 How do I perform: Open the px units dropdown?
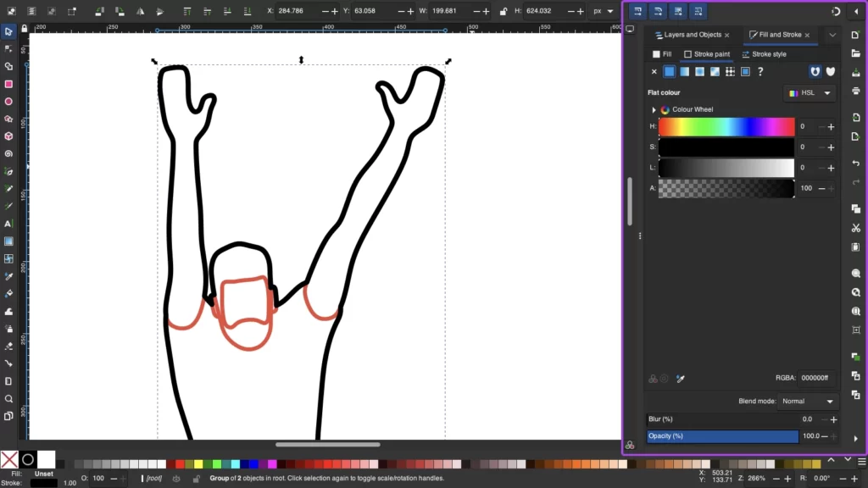pos(604,11)
